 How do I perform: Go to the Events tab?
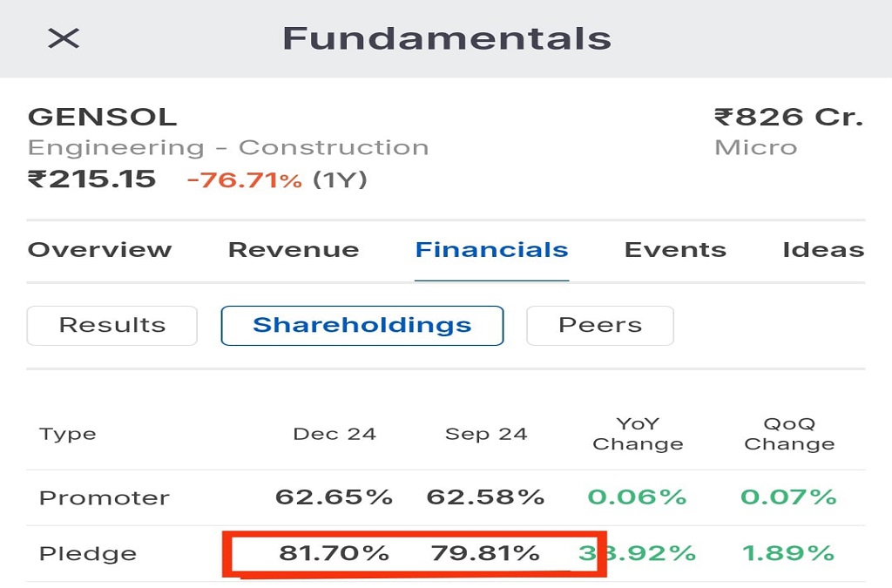coord(675,250)
